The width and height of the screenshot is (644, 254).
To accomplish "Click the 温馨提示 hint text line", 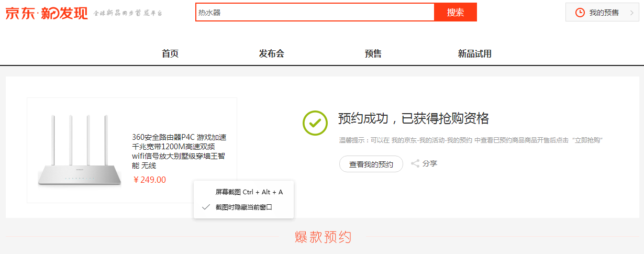I will (472, 140).
